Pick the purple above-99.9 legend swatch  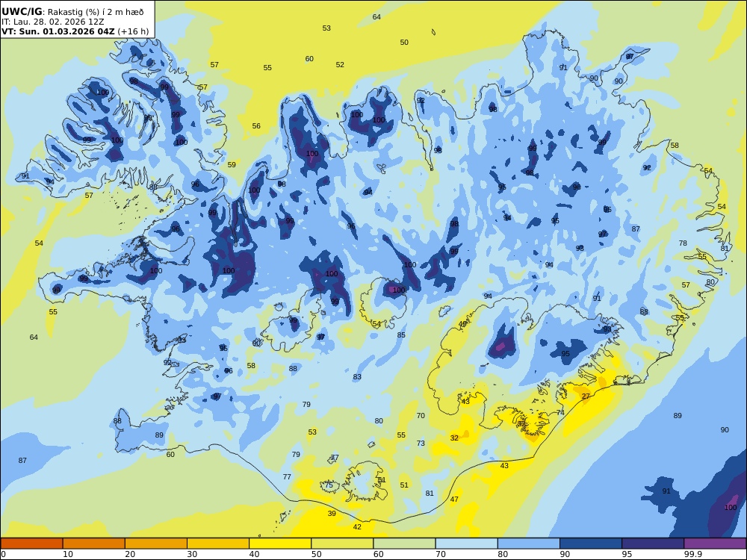tap(715, 544)
